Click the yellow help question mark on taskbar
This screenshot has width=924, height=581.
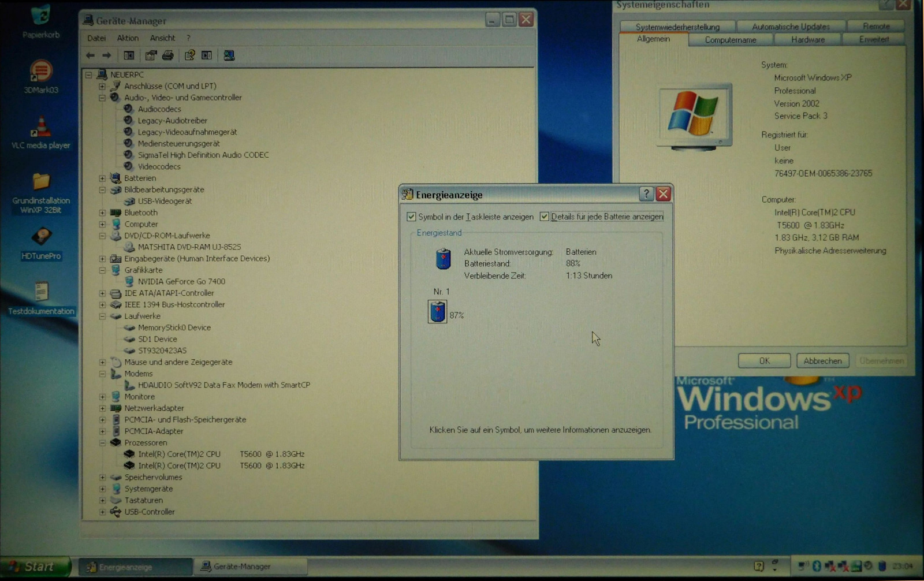pyautogui.click(x=759, y=566)
